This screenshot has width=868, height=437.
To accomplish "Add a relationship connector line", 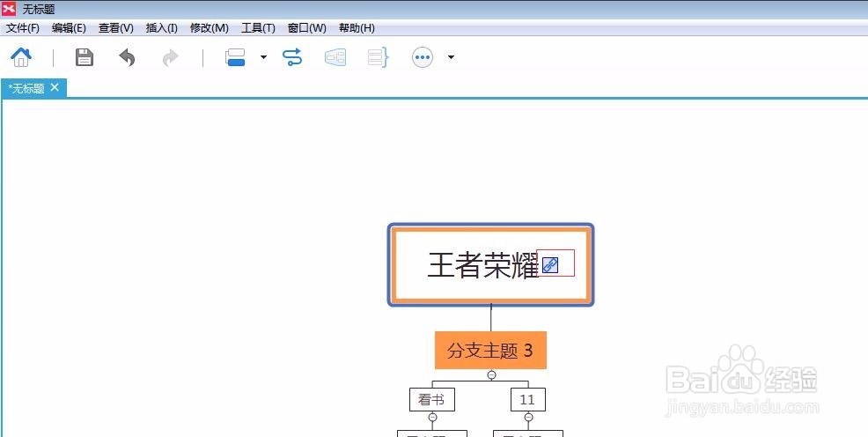I will point(292,57).
